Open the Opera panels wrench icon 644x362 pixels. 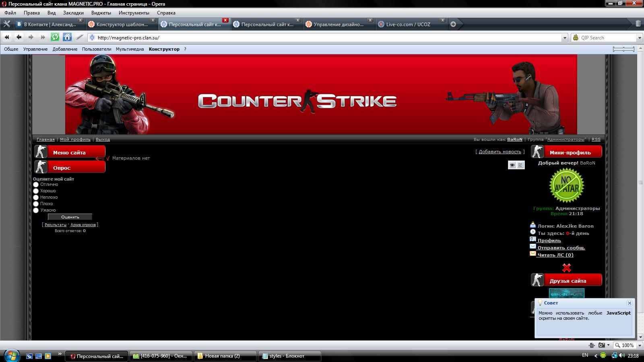[x=6, y=24]
